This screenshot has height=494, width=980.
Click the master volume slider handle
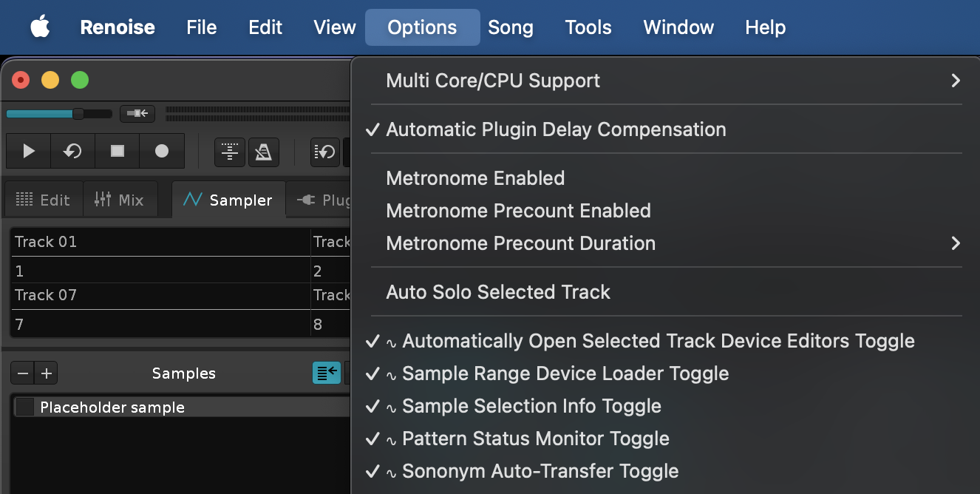coord(78,114)
